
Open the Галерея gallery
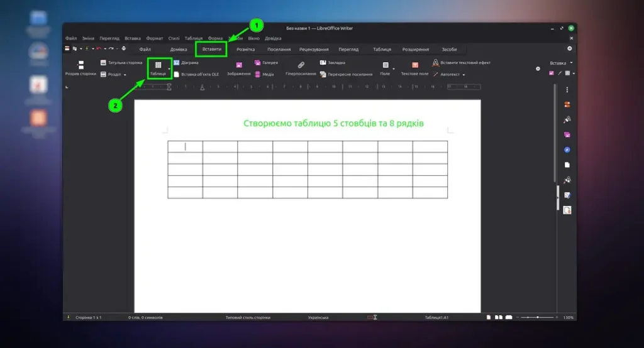pos(266,63)
